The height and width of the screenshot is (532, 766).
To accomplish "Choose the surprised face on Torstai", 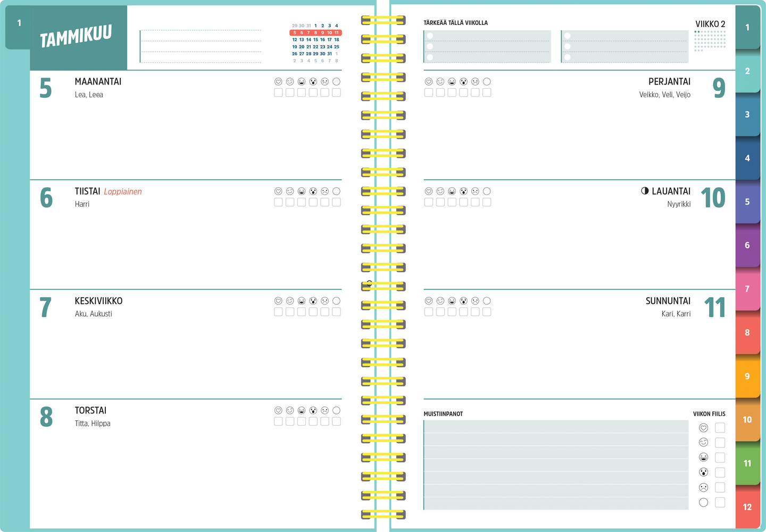I will click(313, 410).
